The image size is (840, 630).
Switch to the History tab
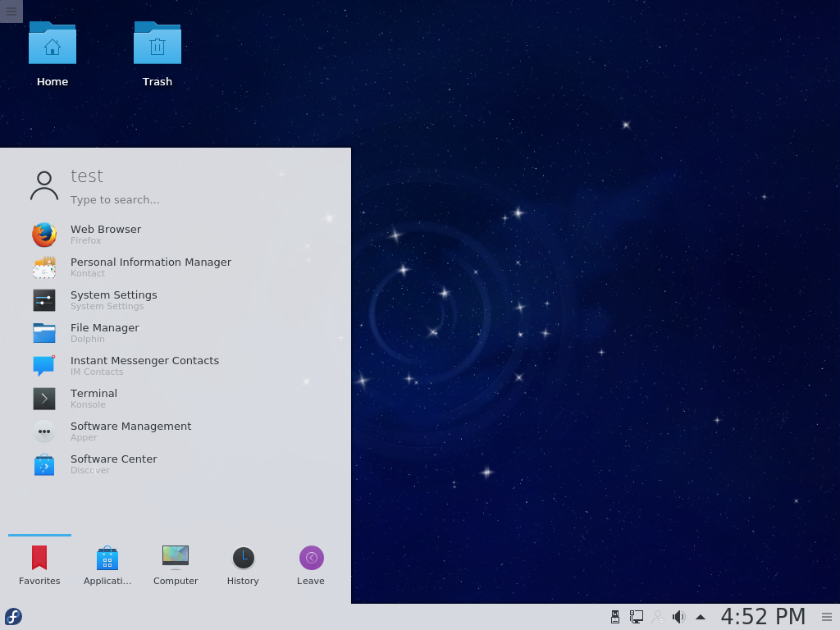243,565
